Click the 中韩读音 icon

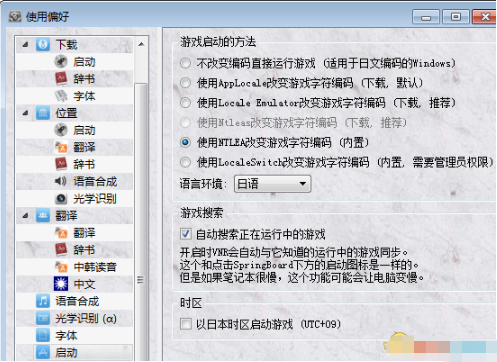point(61,267)
